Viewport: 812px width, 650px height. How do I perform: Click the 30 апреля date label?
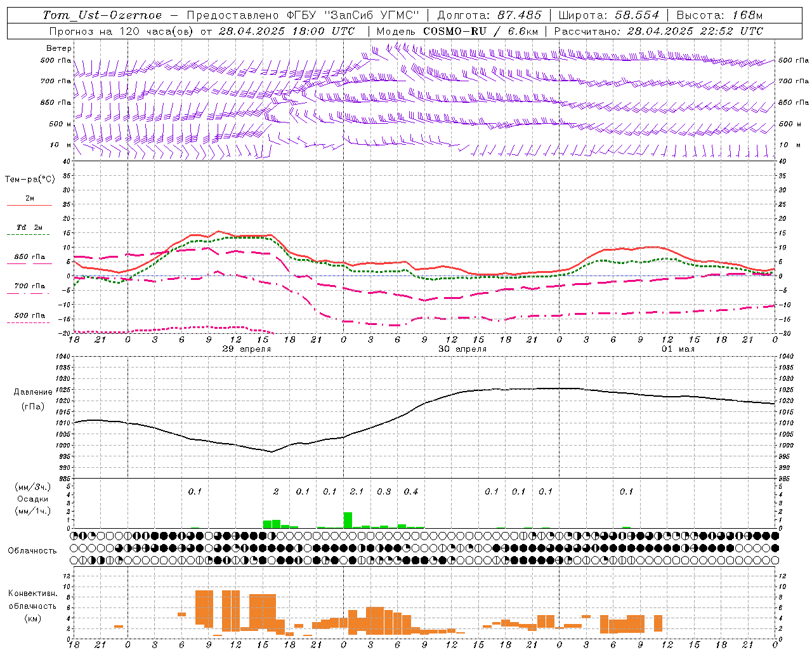tap(462, 349)
